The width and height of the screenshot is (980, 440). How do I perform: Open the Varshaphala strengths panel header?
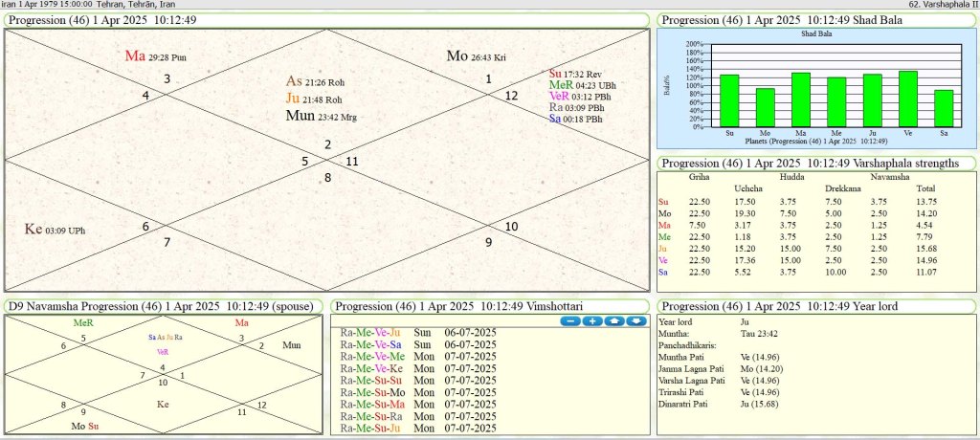tap(810, 164)
